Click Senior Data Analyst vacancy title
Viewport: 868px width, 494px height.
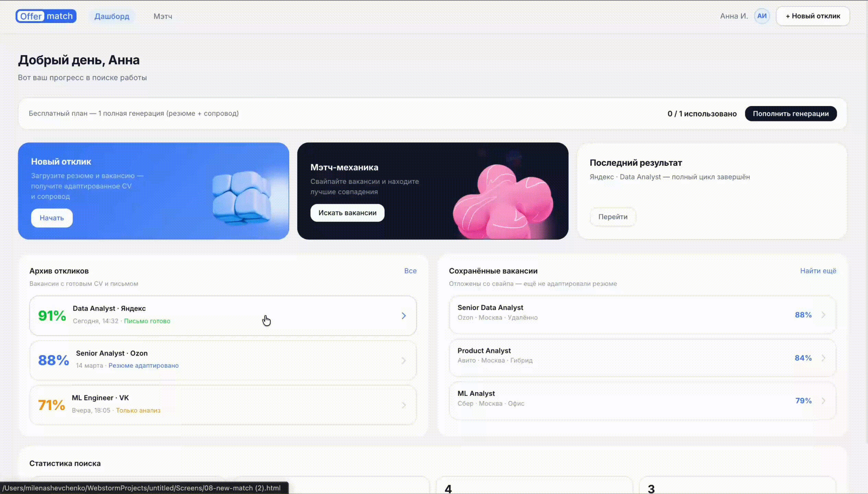[490, 308]
